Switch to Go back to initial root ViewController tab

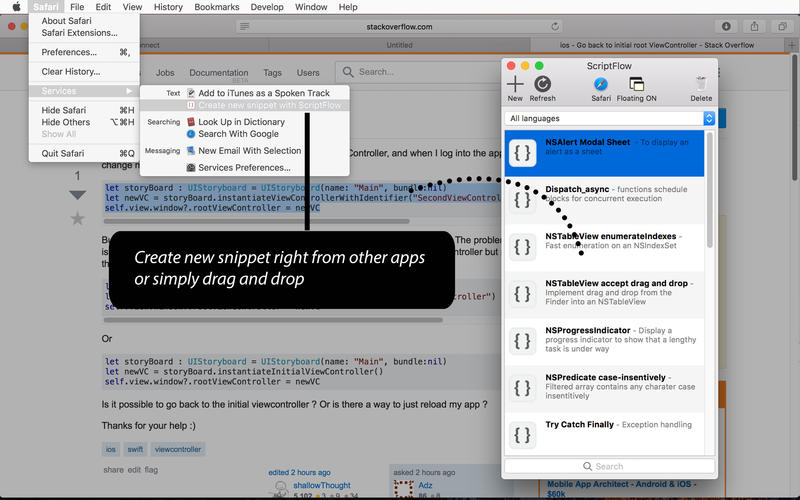click(658, 45)
